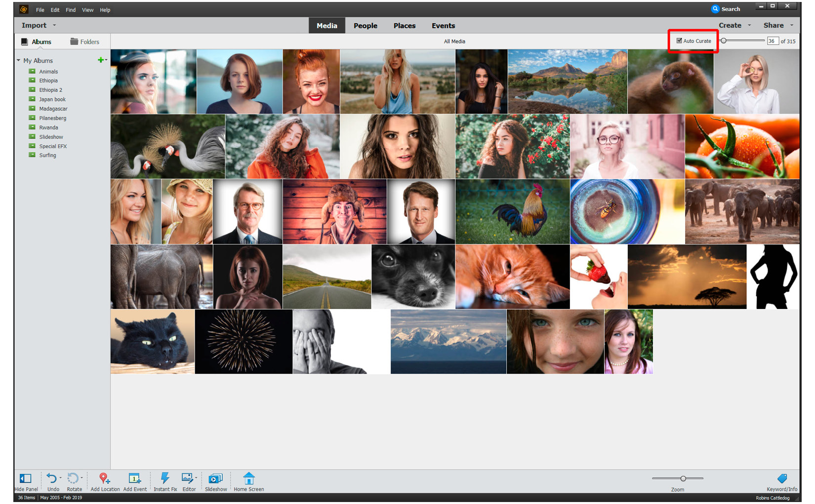Collapse the My Albums tree arrow
815x504 pixels.
coord(18,60)
